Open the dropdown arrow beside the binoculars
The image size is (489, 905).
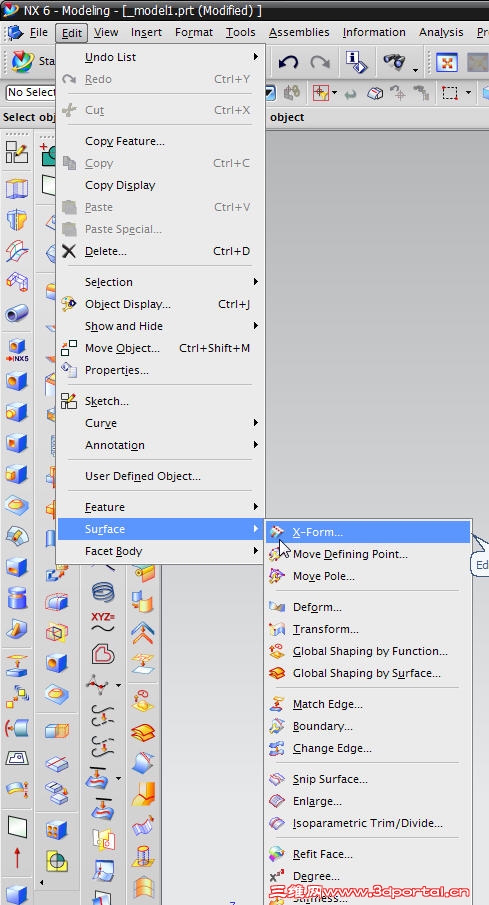click(415, 70)
